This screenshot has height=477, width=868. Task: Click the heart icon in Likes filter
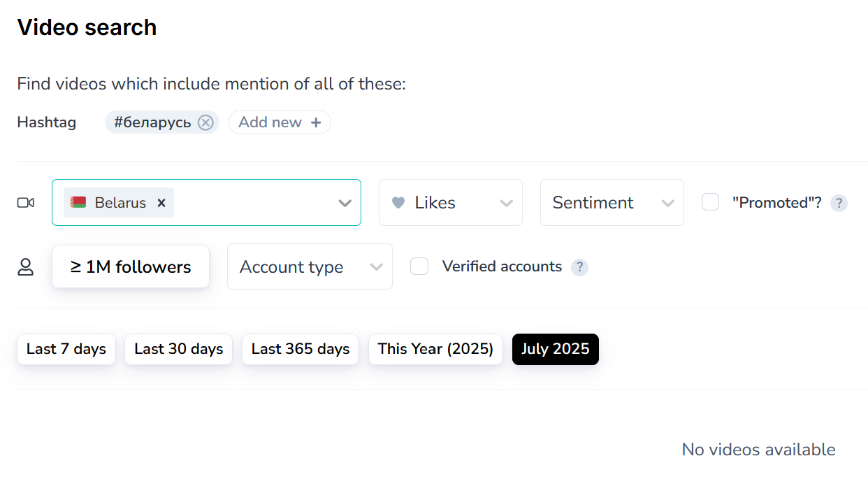click(398, 203)
